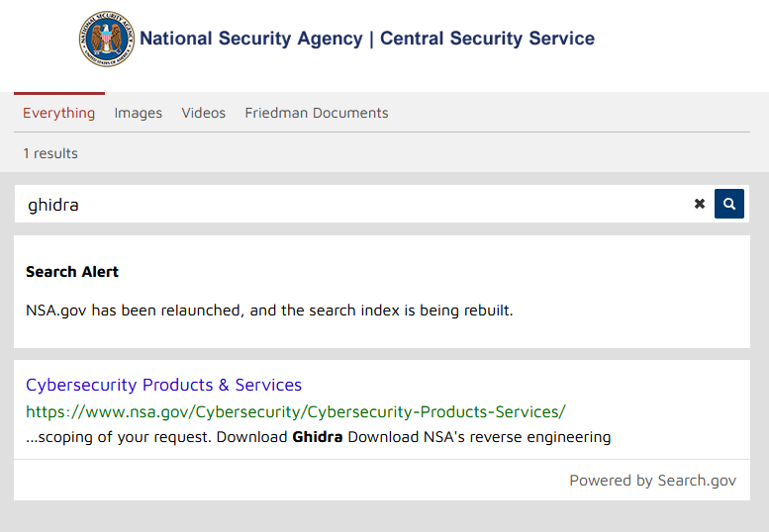
Task: Click the NSA eagle seal logo
Action: click(x=107, y=39)
